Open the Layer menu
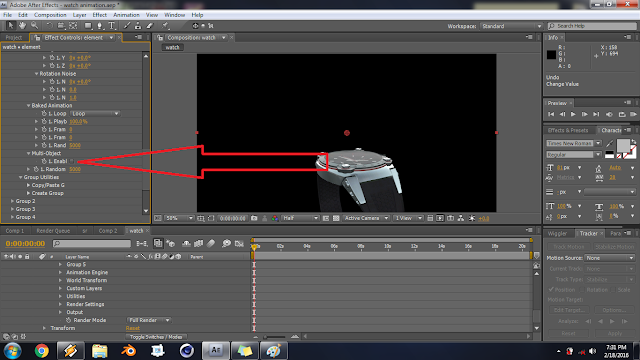Viewport: 640px width, 360px height. point(80,15)
